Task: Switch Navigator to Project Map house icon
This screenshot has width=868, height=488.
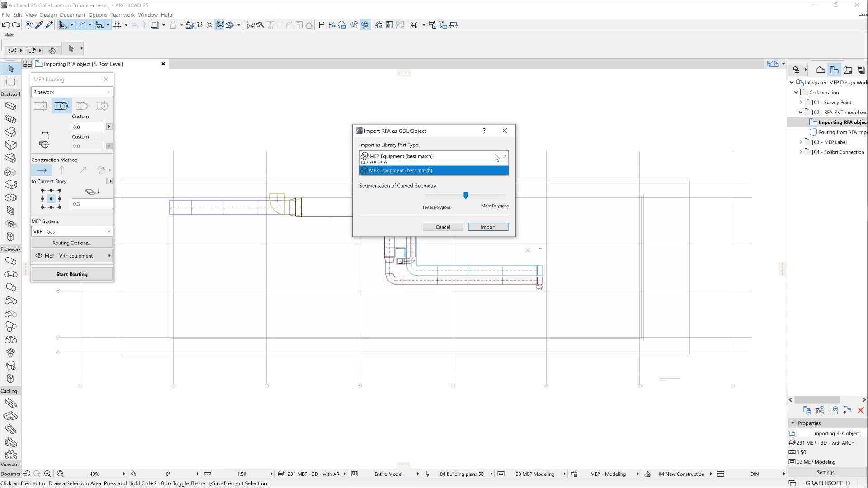Action: pyautogui.click(x=820, y=70)
